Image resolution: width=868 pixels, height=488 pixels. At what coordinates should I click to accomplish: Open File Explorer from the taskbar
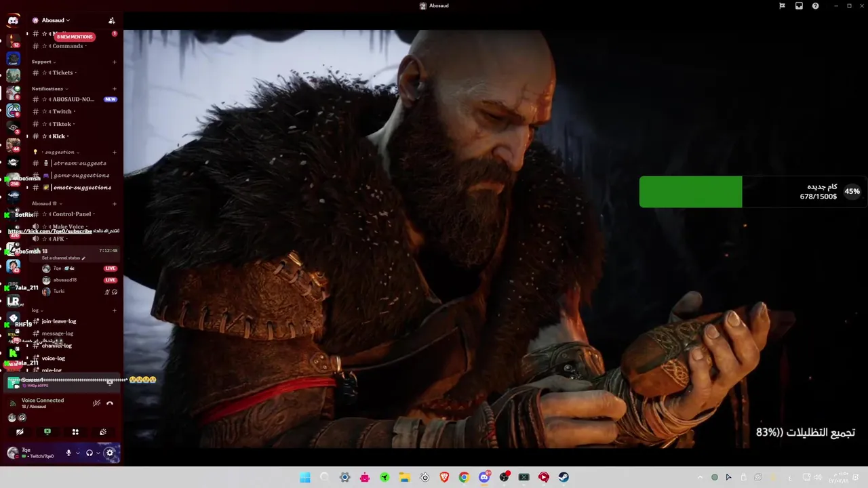[404, 477]
